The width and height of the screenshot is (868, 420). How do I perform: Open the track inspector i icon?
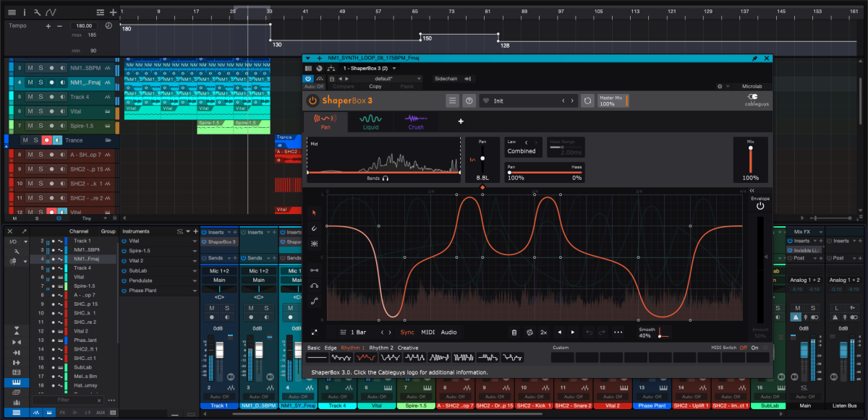pyautogui.click(x=25, y=12)
